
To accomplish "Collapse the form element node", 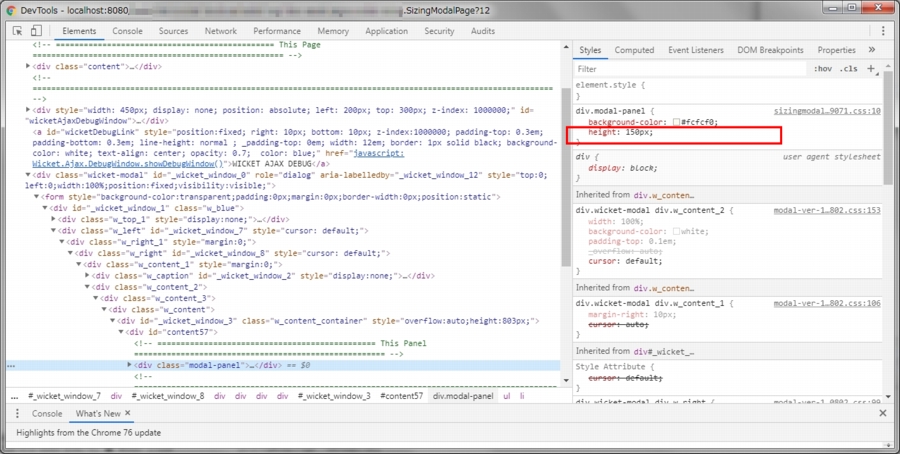I will (37, 197).
